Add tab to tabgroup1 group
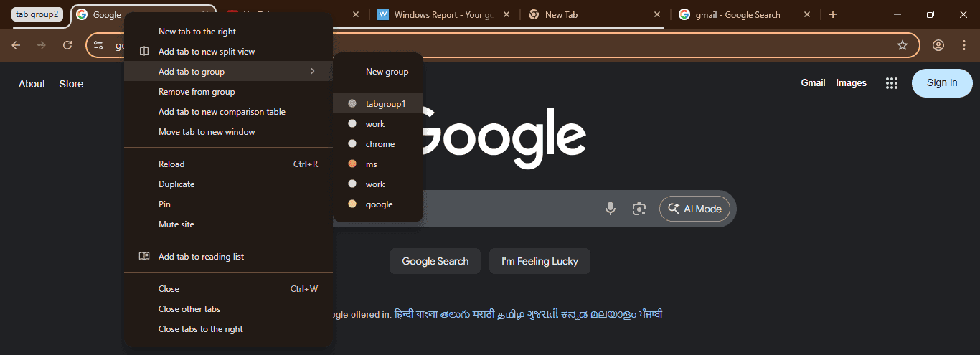 coord(385,104)
